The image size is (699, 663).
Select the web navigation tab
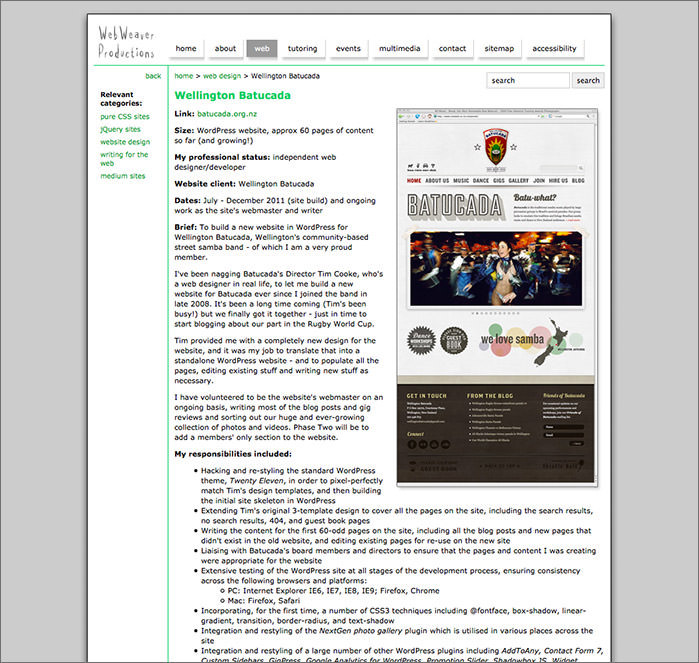262,49
